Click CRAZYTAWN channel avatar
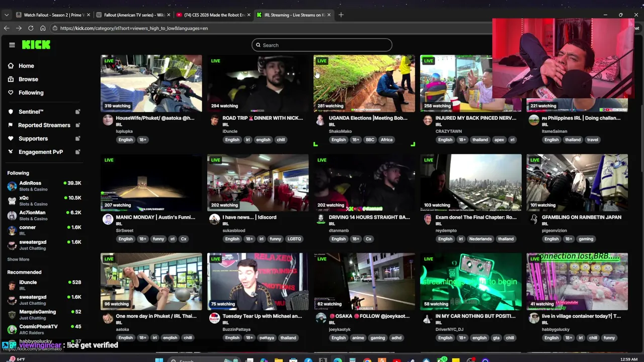The width and height of the screenshot is (644, 362). pyautogui.click(x=427, y=120)
